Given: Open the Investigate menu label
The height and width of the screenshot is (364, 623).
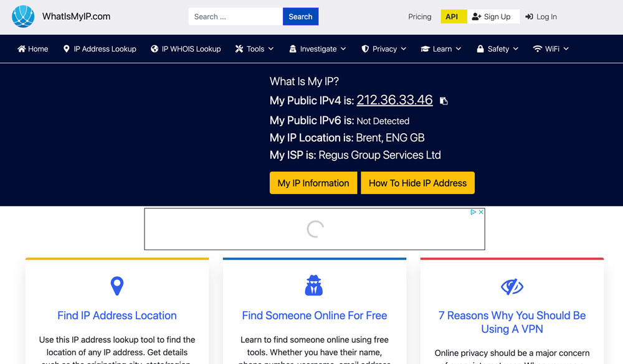Looking at the screenshot, I should coord(318,49).
